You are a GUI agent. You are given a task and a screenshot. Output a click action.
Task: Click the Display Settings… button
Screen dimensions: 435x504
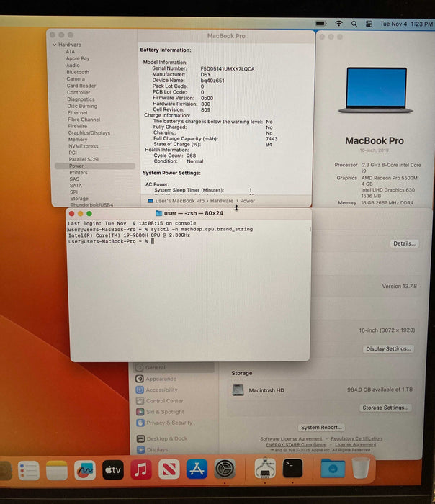click(388, 348)
